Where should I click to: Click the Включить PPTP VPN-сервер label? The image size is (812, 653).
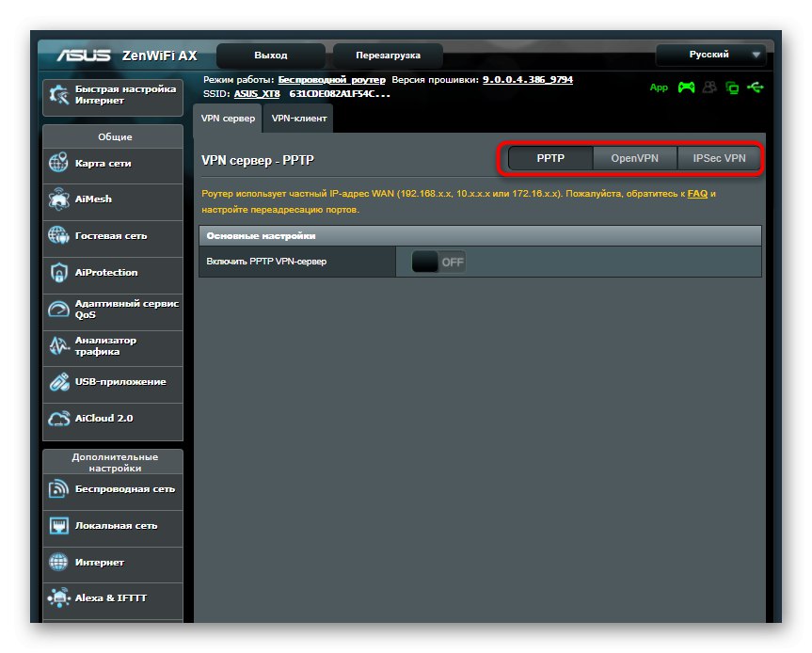(x=266, y=262)
